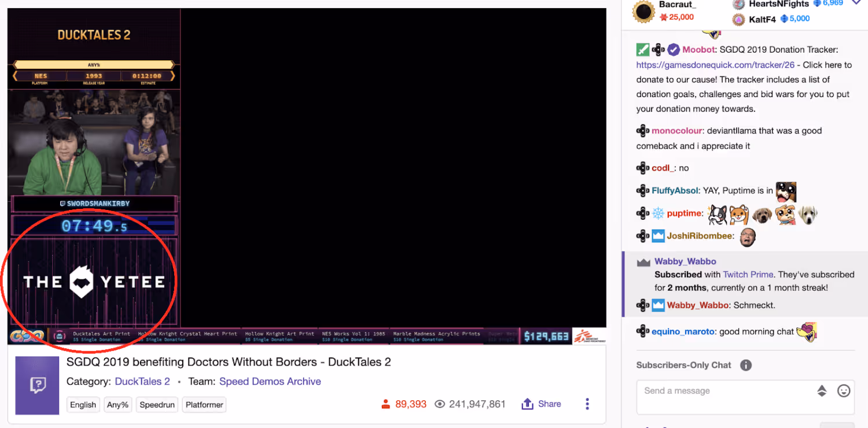The image size is (868, 428).
Task: Collapse the donation leaderboard with the purple chevron
Action: click(857, 4)
